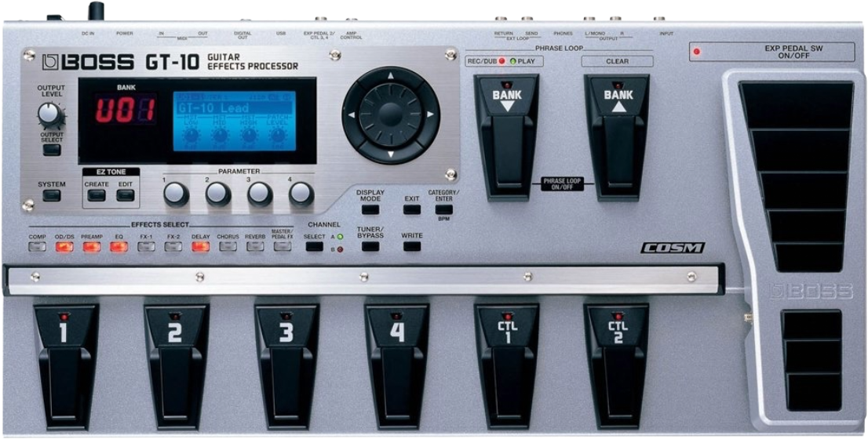The height and width of the screenshot is (439, 868).
Task: Step on the BANK down pedal
Action: click(508, 137)
